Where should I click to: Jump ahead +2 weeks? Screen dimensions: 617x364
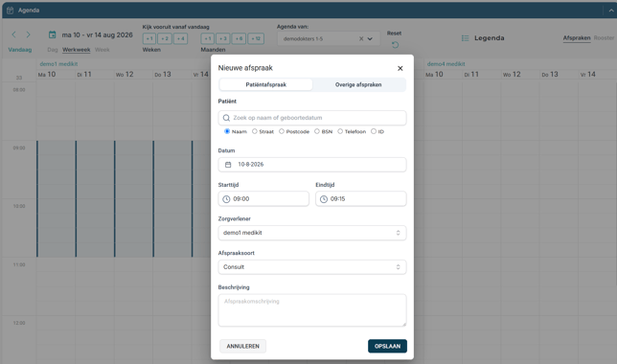coord(165,38)
